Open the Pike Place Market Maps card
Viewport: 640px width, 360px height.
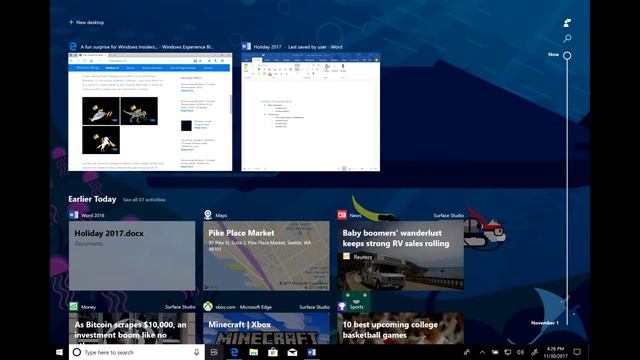[266, 256]
